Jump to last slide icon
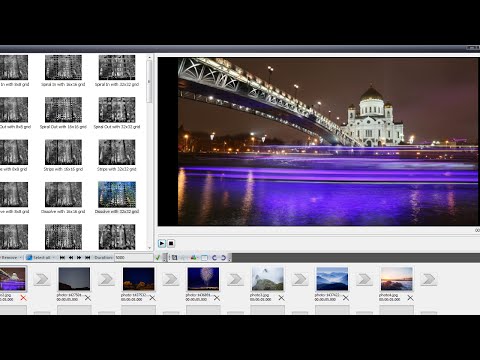The image size is (480, 360). [x=87, y=257]
